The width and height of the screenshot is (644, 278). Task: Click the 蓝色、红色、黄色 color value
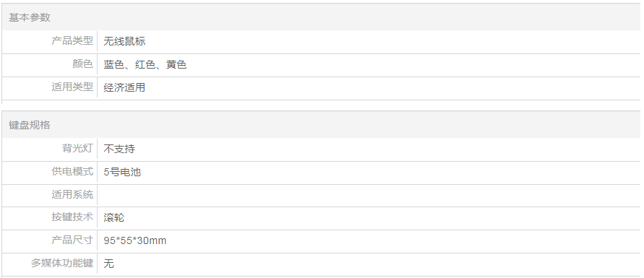145,65
